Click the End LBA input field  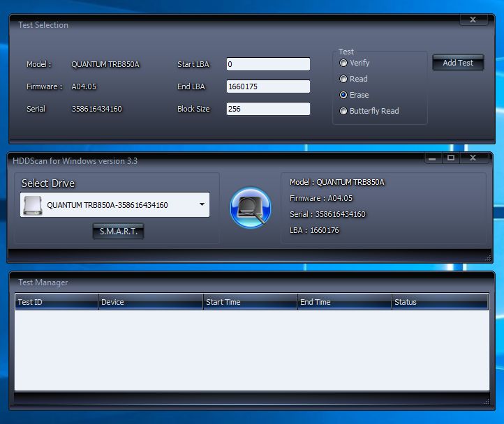[x=268, y=86]
